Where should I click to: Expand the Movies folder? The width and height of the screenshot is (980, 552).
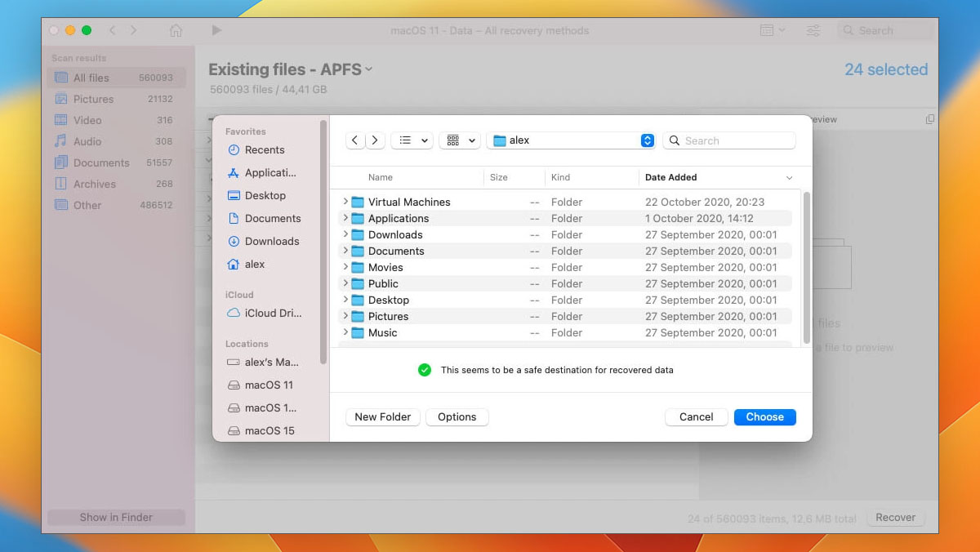[x=345, y=267]
